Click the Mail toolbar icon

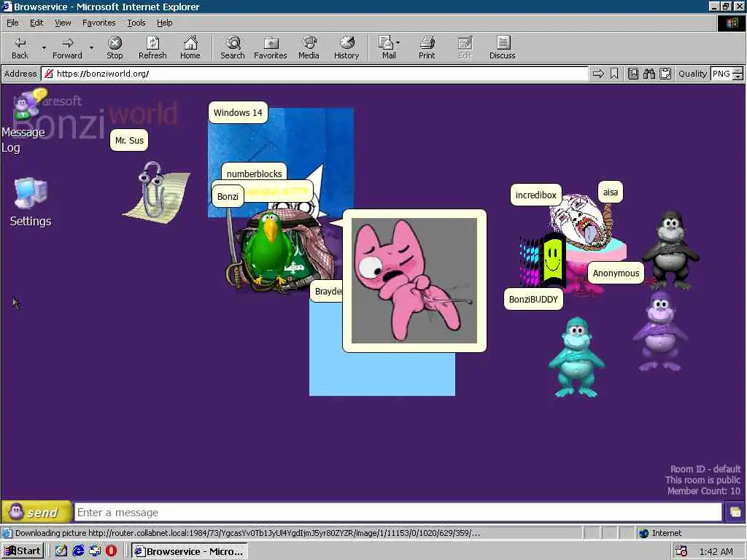pyautogui.click(x=385, y=43)
